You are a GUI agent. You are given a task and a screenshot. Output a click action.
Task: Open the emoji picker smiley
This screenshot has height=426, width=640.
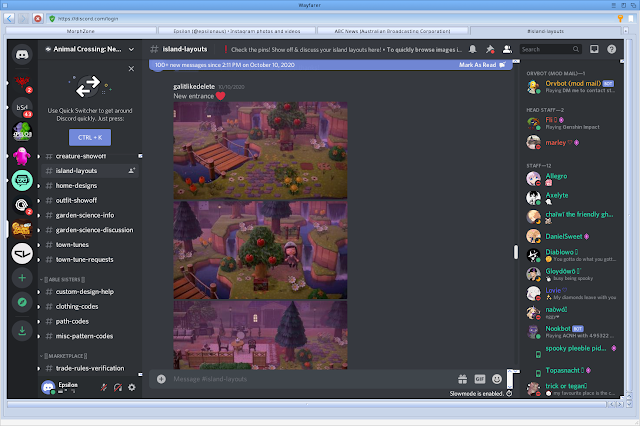(497, 379)
